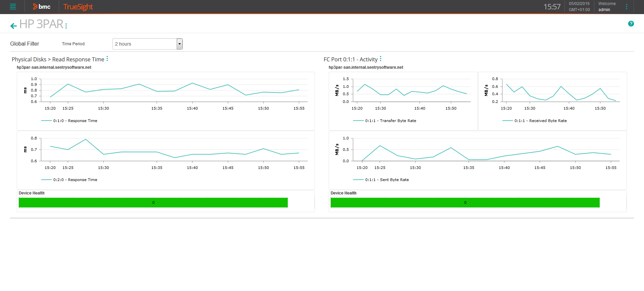
Task: Click the 0:2:0 - Response Time legend entry
Action: coord(69,180)
